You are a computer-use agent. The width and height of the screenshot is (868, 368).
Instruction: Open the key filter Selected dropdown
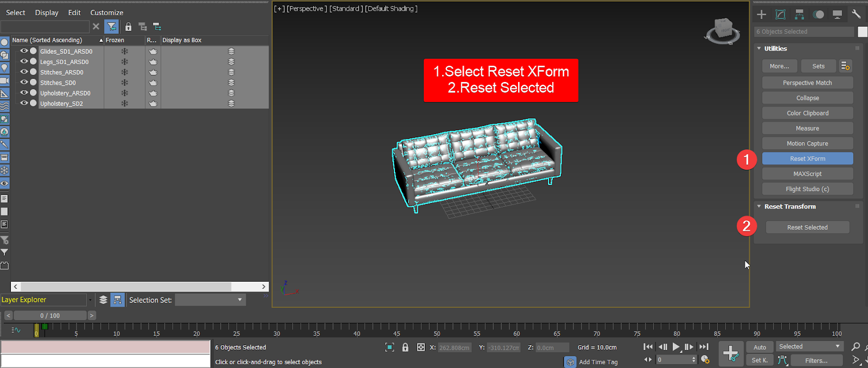pyautogui.click(x=808, y=346)
